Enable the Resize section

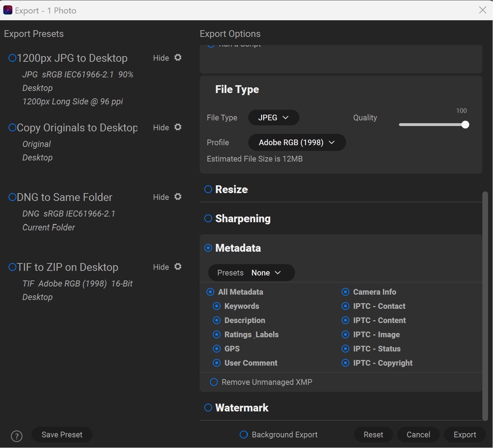pos(208,189)
